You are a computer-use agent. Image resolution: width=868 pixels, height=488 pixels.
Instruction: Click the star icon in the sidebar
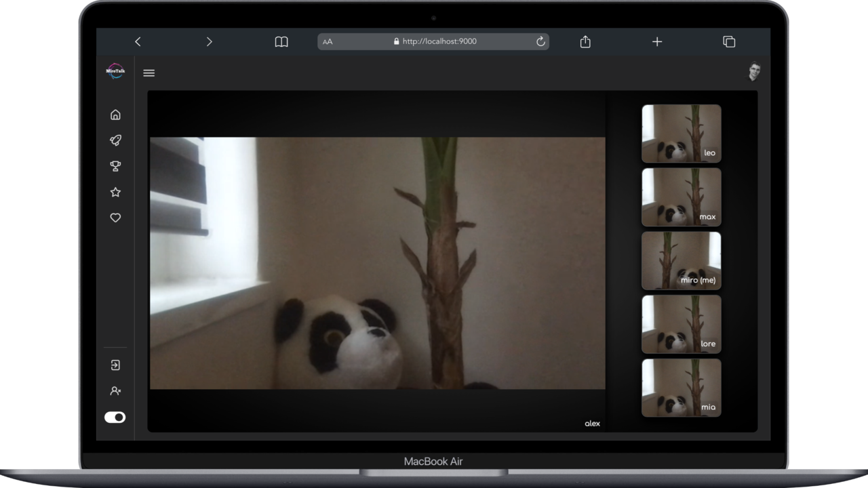(x=115, y=192)
